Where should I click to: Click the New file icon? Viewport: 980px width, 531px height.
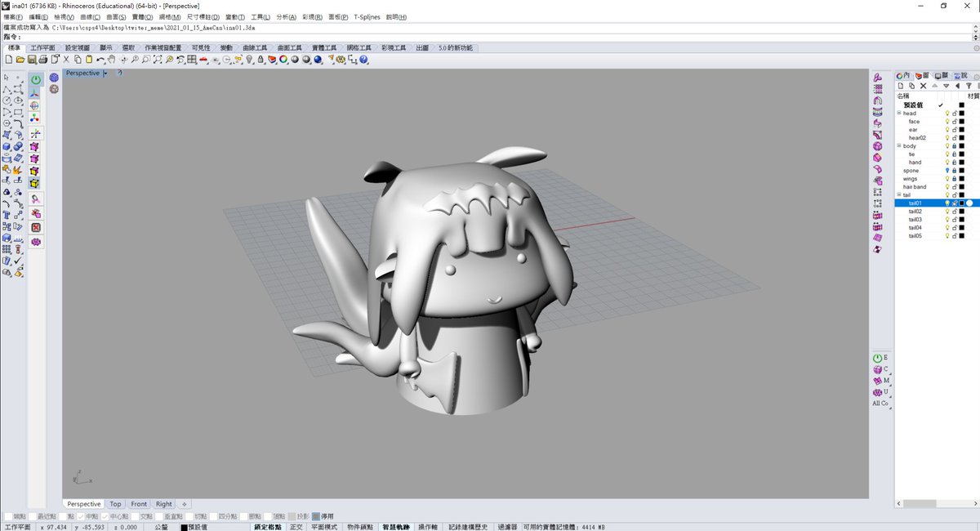(x=7, y=60)
